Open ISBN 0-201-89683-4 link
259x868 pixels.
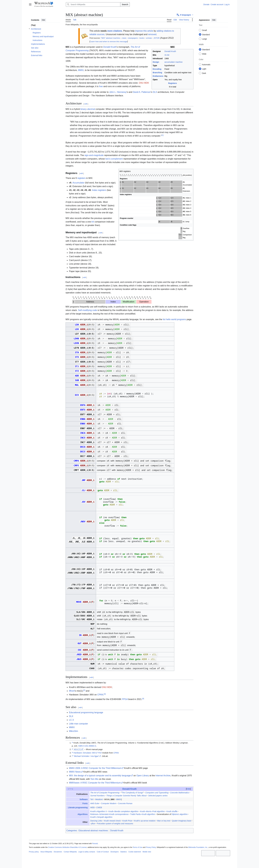point(87,746)
